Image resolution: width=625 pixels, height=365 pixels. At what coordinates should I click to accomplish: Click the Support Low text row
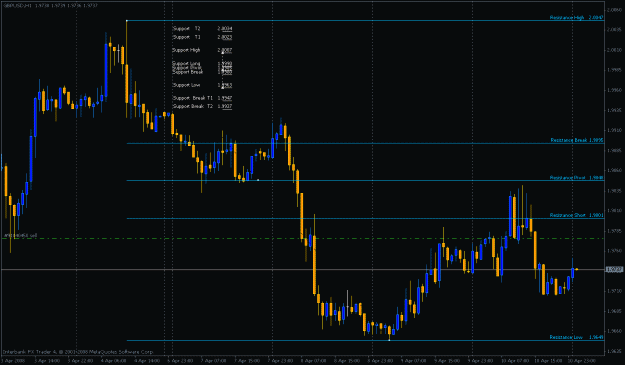coord(202,85)
